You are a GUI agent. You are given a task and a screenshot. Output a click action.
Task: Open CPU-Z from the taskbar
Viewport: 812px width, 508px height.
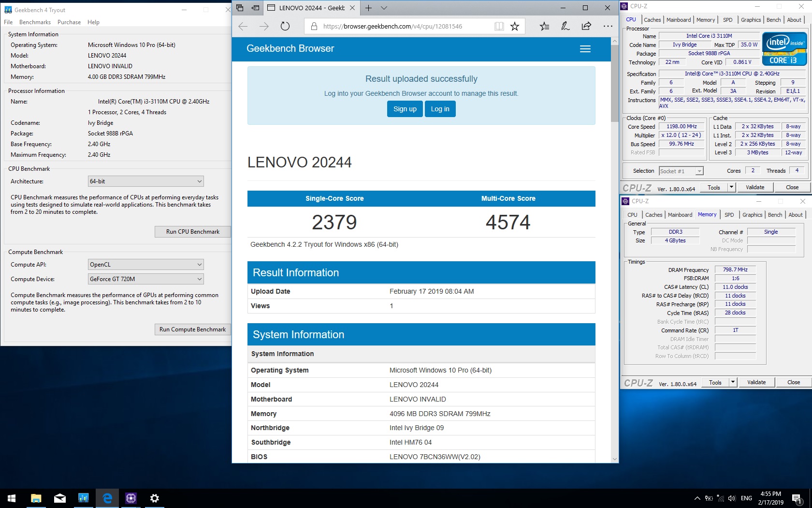[x=131, y=498]
